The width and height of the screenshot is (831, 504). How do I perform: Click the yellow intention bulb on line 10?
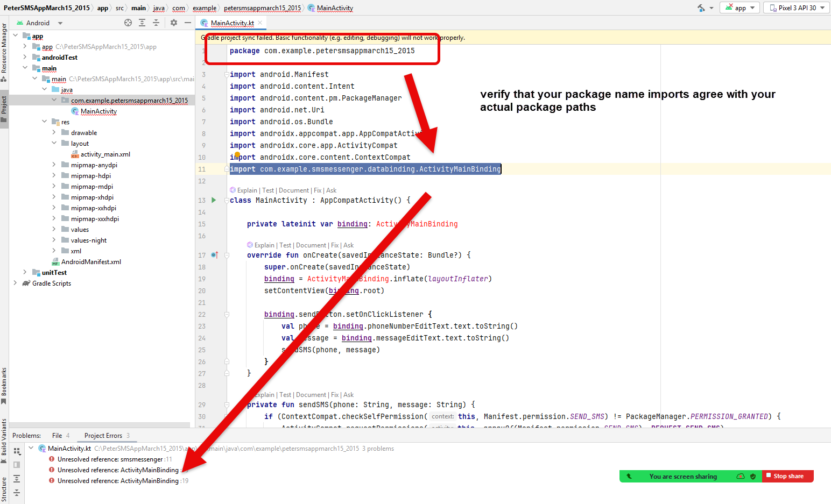[237, 155]
